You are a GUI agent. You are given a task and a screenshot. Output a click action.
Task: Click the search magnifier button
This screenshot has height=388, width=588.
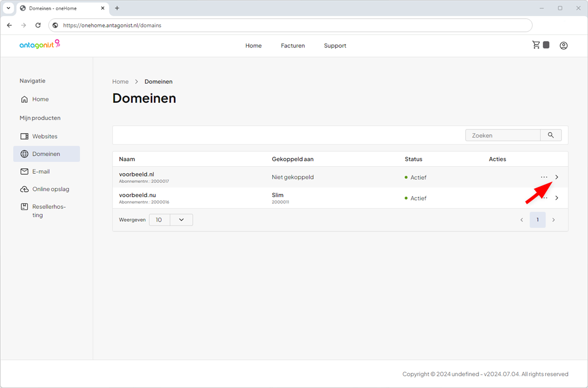(x=551, y=135)
